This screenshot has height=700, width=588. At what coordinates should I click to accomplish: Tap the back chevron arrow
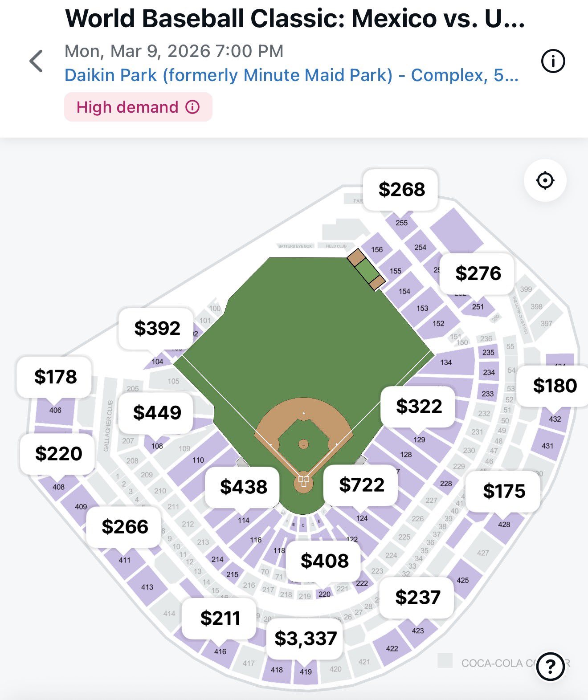pos(37,61)
